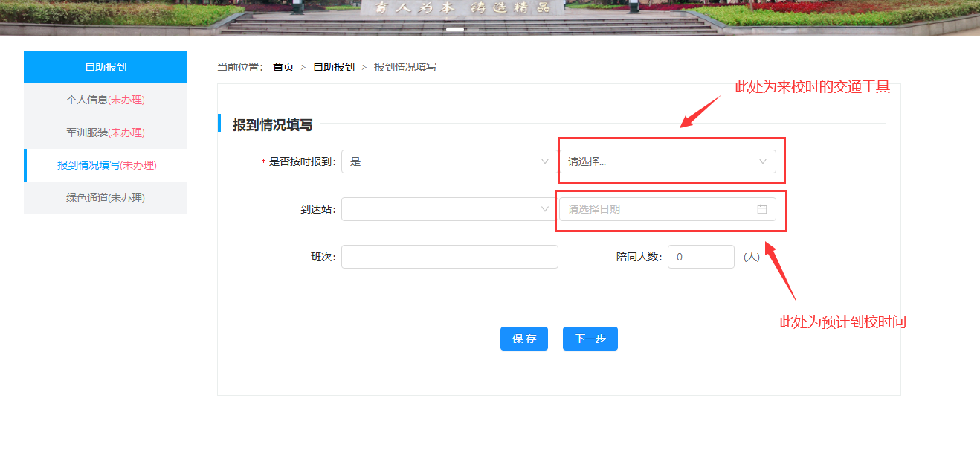Select 个人信息(未办理) in the sidebar
Screen dimensions: 980x451
106,100
